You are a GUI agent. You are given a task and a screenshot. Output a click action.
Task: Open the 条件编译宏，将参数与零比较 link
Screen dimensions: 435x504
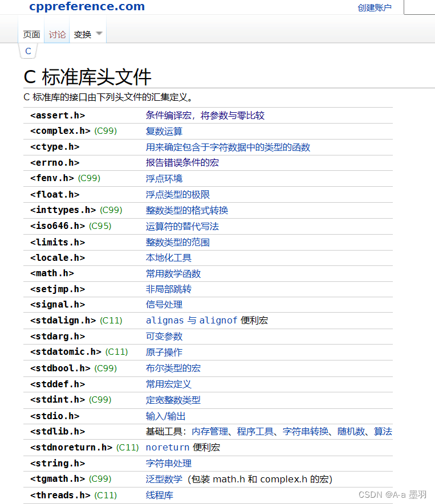[x=205, y=115]
